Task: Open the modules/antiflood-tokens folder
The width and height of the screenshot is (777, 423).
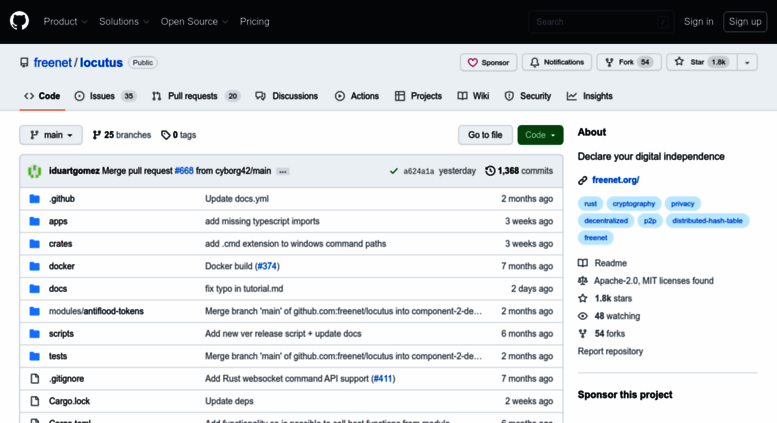Action: point(96,311)
